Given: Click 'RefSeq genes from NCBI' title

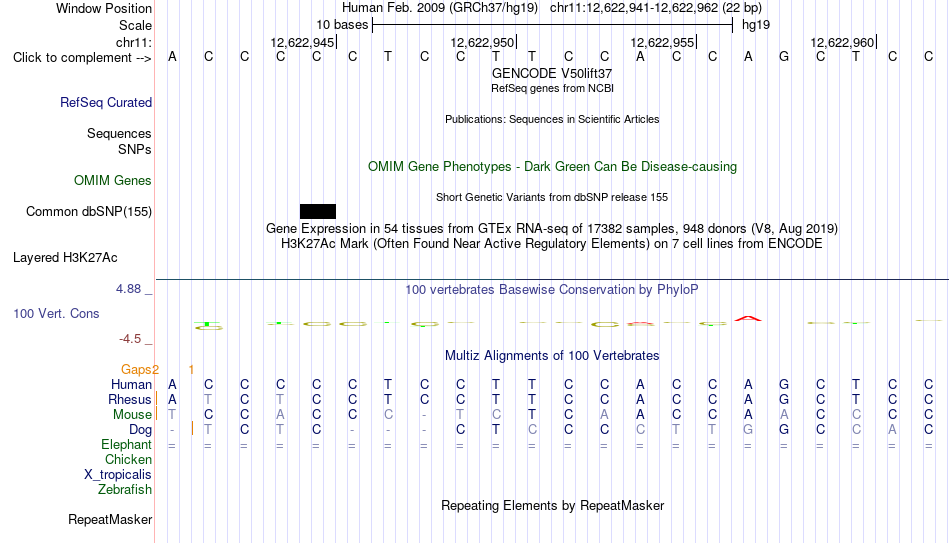Looking at the screenshot, I should [553, 88].
